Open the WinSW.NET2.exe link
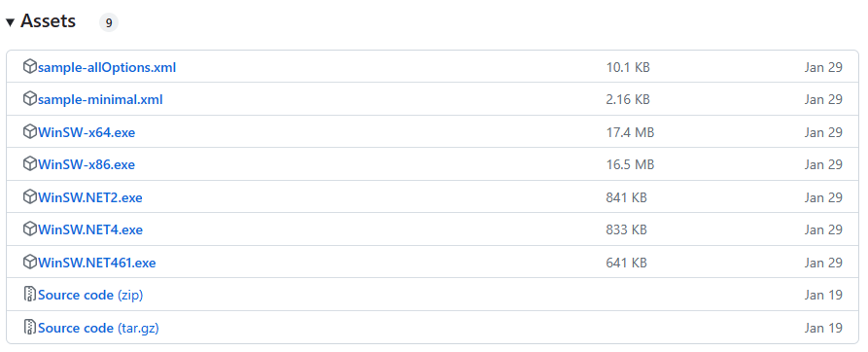Image resolution: width=868 pixels, height=352 pixels. [x=90, y=197]
